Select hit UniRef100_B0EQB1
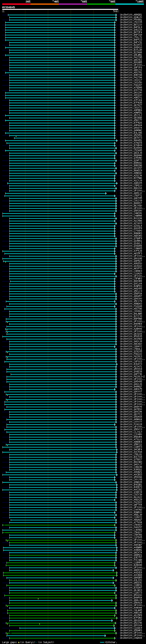Image resolution: width=146 pixels, height=644 pixels. coord(131,485)
